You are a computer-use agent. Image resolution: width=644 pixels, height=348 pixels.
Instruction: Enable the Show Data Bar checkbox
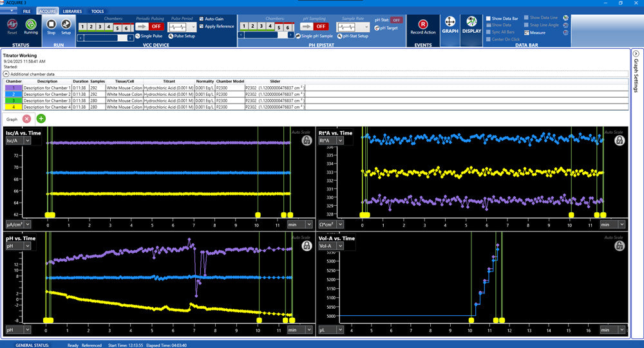(488, 19)
